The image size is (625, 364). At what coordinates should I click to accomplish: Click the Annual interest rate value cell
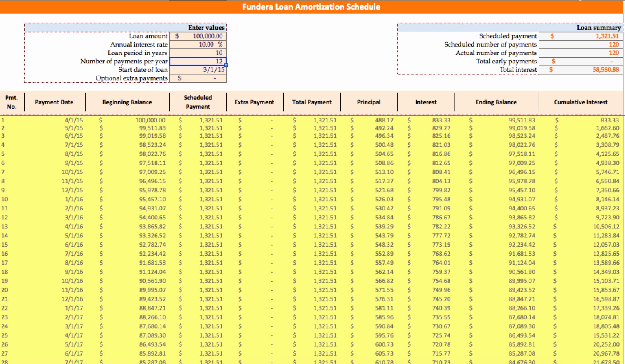coord(198,44)
